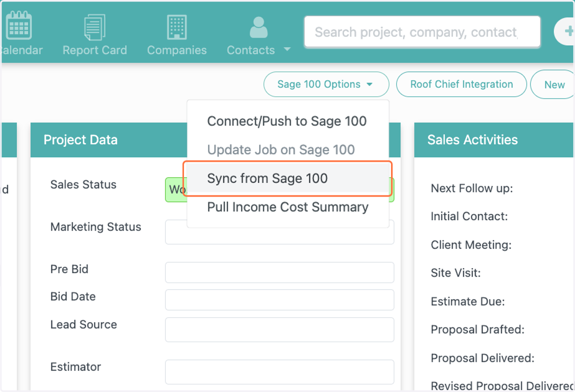Click the Lead Source field
The width and height of the screenshot is (575, 392).
coord(279,329)
